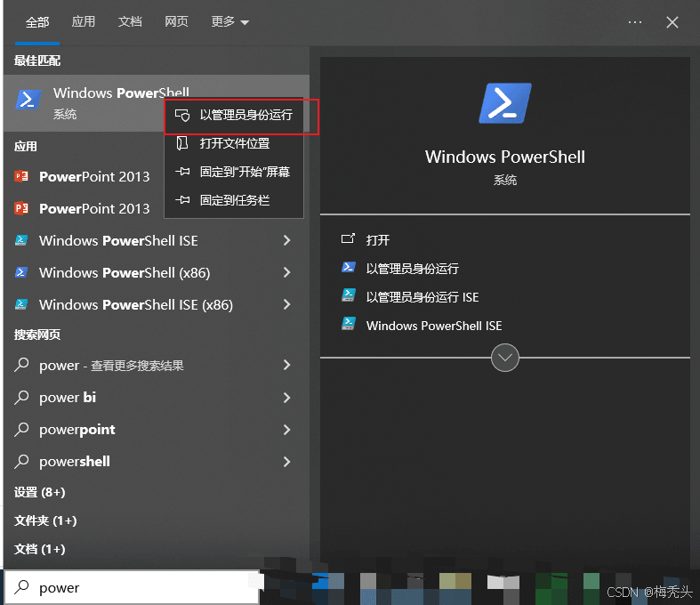Viewport: 700px width, 605px height.
Task: Select second PowerPoint 2013 result text
Action: point(94,208)
